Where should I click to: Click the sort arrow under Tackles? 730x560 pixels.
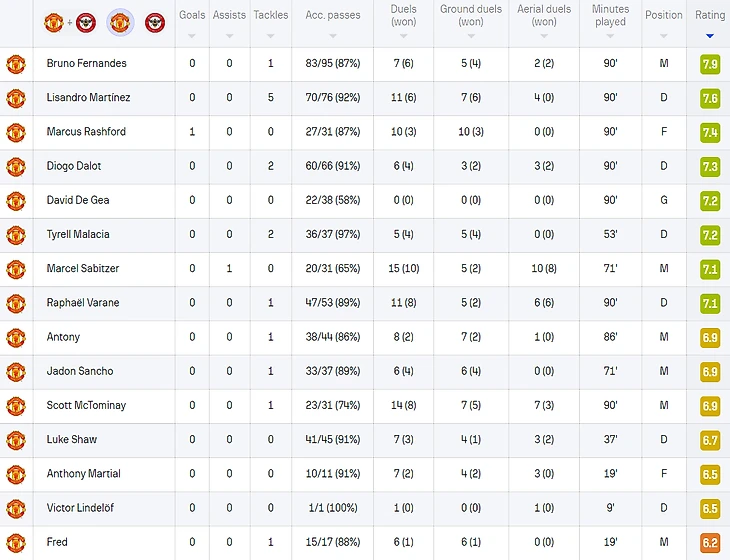270,36
